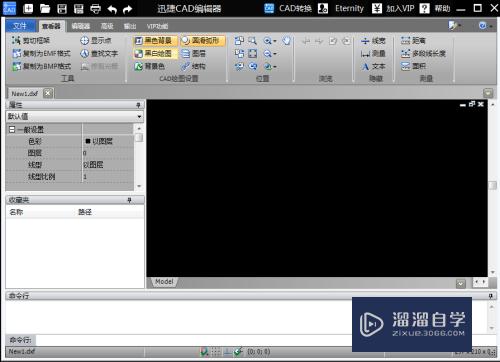
Task: Click 复制为EMF格式 copy tool
Action: coord(41,53)
